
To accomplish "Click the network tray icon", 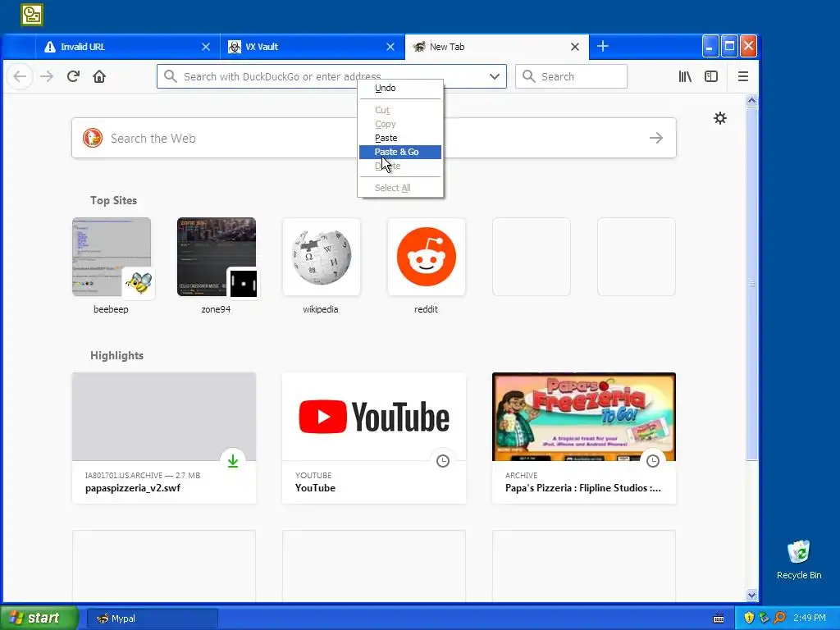I will [x=764, y=619].
